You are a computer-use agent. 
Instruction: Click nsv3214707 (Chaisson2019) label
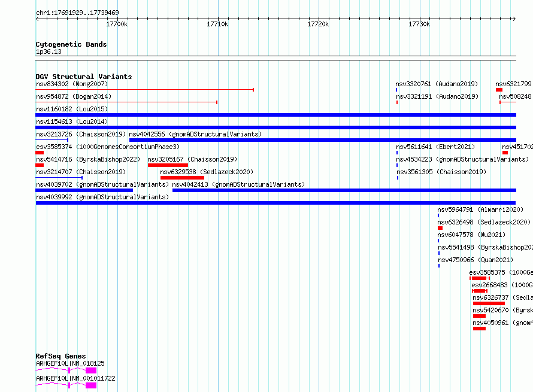coord(81,172)
